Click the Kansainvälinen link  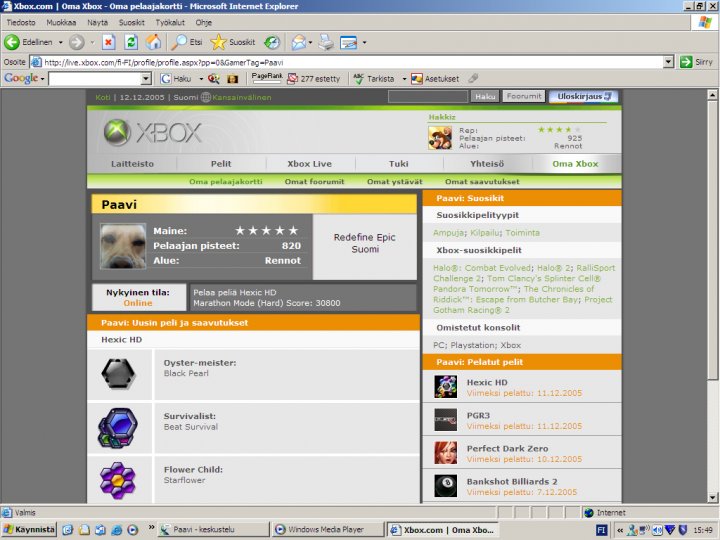point(242,97)
